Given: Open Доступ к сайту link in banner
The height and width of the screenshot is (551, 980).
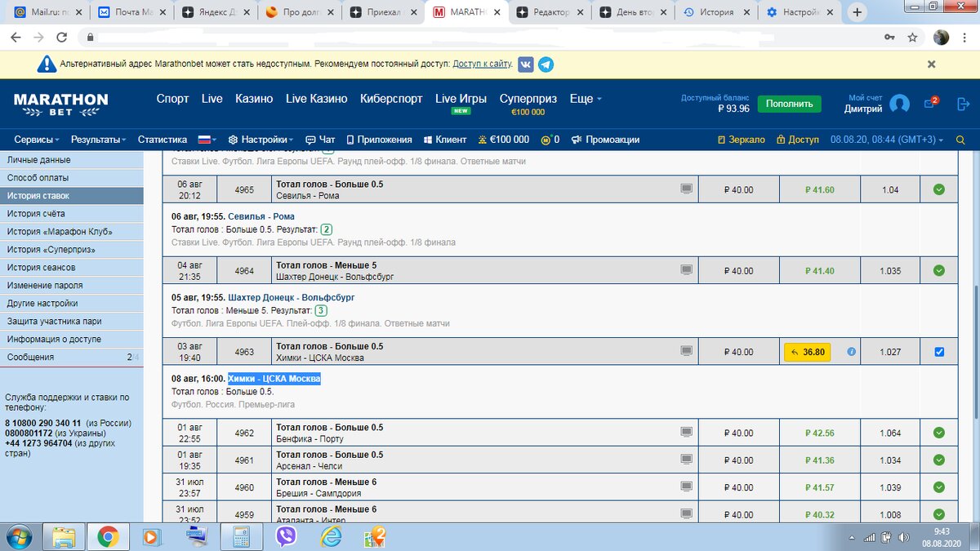Looking at the screenshot, I should pyautogui.click(x=483, y=64).
